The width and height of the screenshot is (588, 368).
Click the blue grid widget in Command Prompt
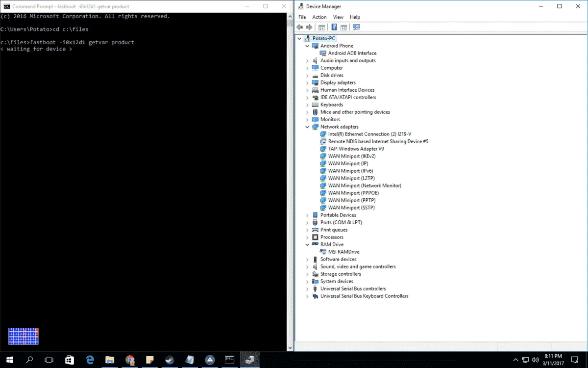[24, 336]
